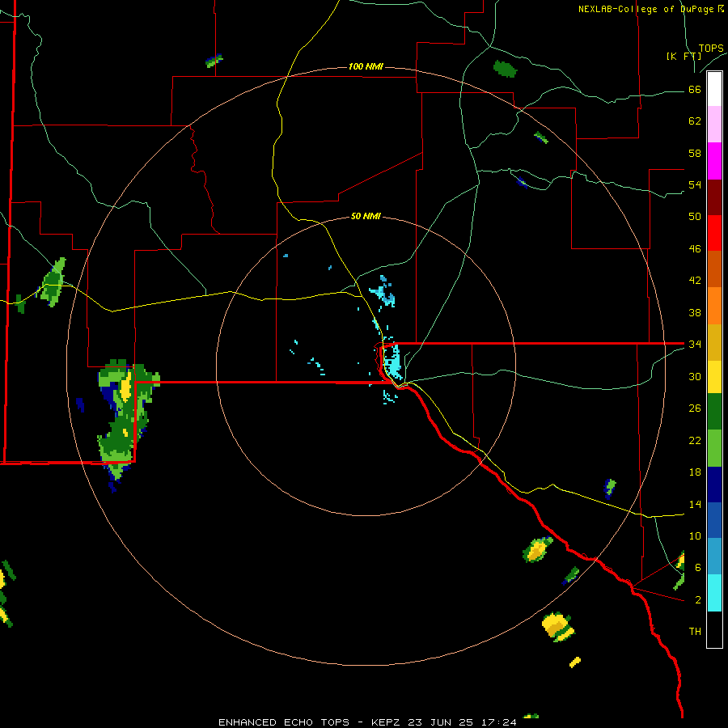Click the legend value "42"
This screenshot has width=728, height=728.
tap(695, 281)
